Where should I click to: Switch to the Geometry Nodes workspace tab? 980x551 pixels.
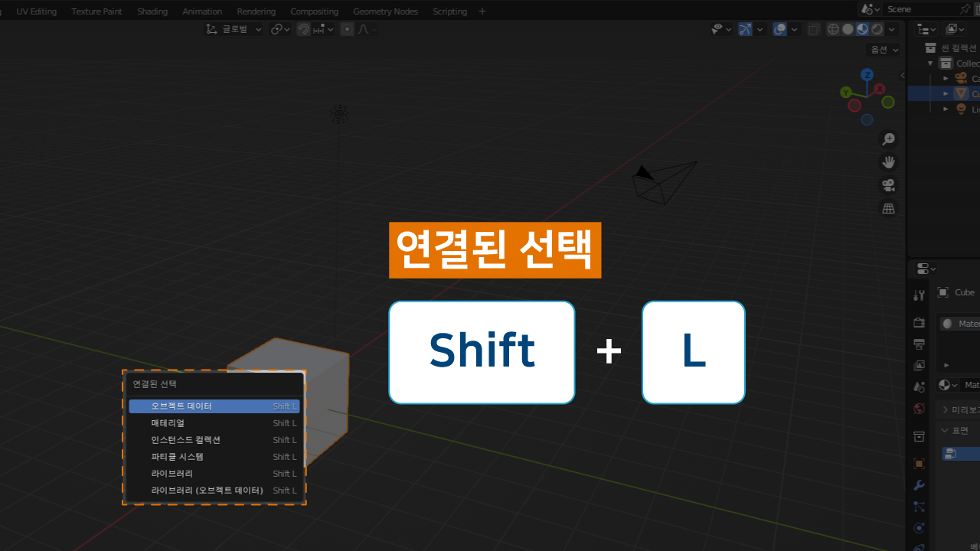385,11
